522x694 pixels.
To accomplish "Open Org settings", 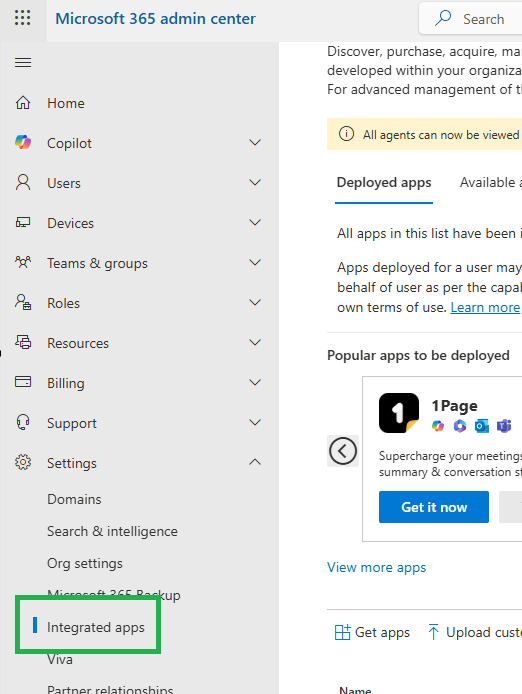I will click(85, 563).
